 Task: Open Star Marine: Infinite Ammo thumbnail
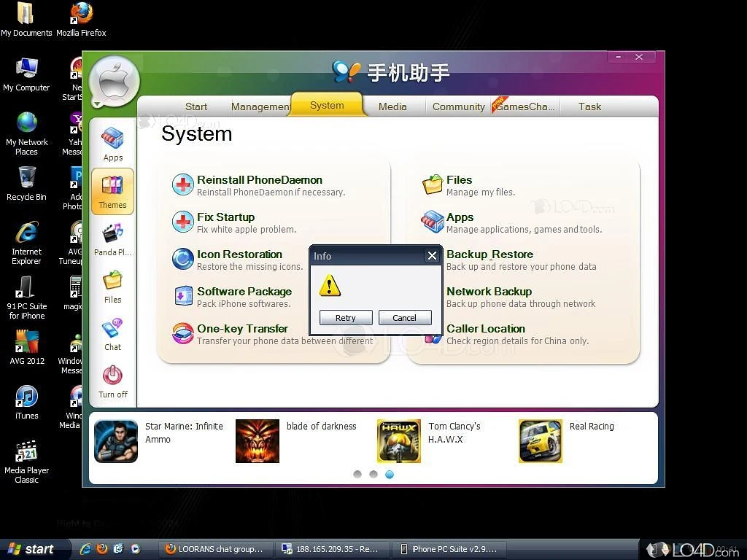[116, 441]
